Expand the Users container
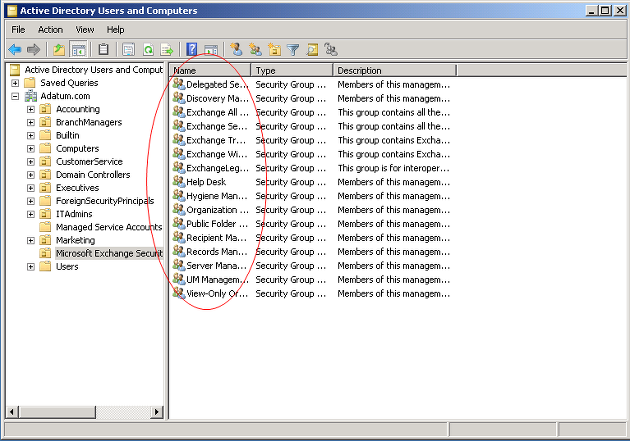This screenshot has height=441, width=630. [x=31, y=267]
